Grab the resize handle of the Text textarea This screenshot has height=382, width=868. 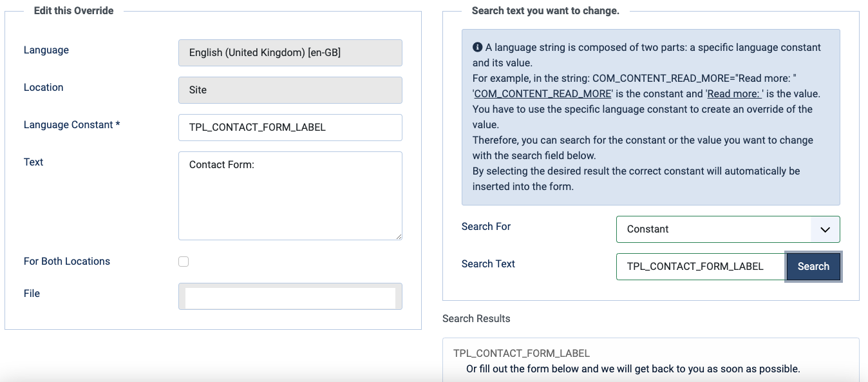[399, 236]
